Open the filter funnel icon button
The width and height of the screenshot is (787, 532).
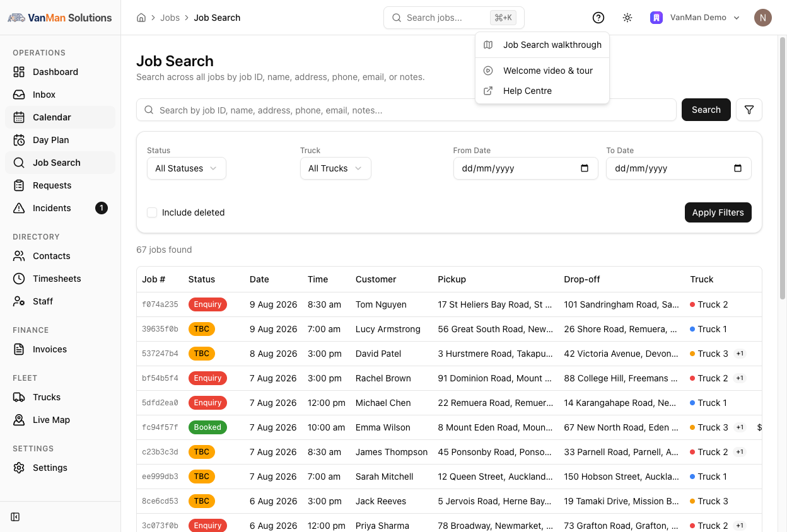tap(749, 110)
